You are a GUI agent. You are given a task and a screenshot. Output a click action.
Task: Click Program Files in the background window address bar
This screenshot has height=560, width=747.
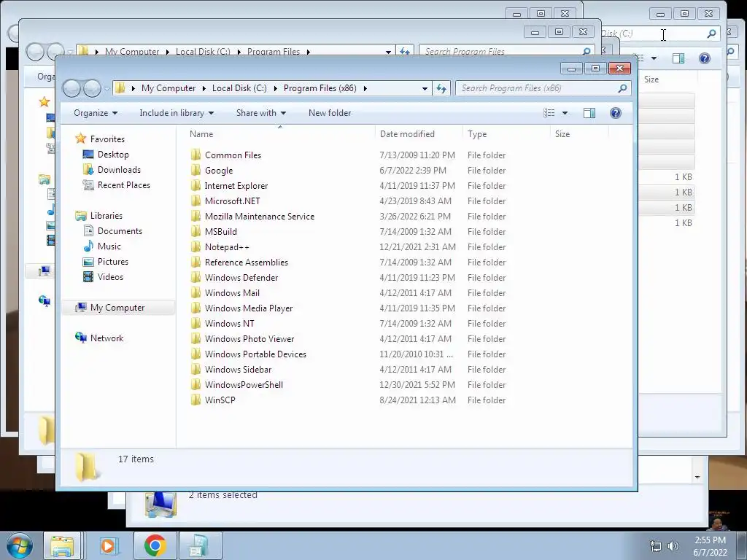point(274,51)
